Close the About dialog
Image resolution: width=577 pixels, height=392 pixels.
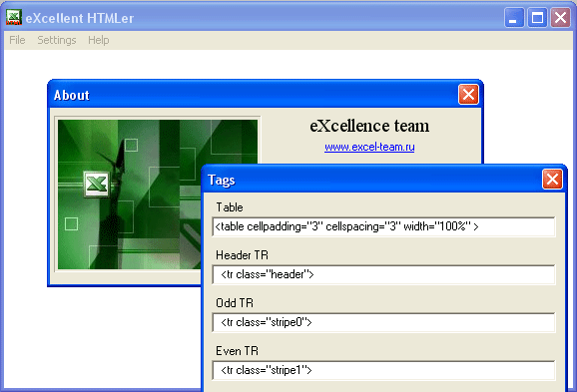tap(468, 95)
